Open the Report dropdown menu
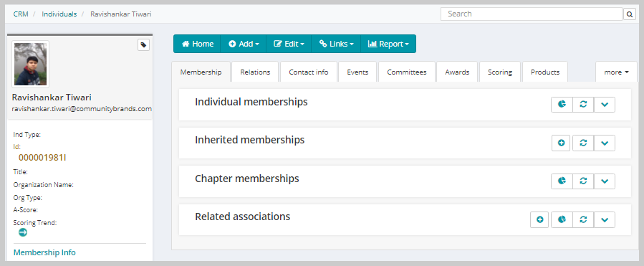 click(x=388, y=44)
